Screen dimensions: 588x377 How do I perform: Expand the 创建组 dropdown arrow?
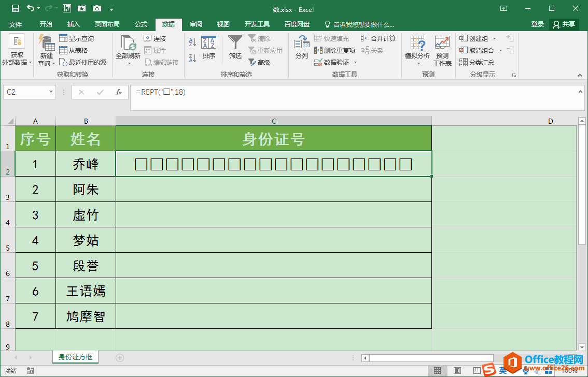click(x=494, y=38)
